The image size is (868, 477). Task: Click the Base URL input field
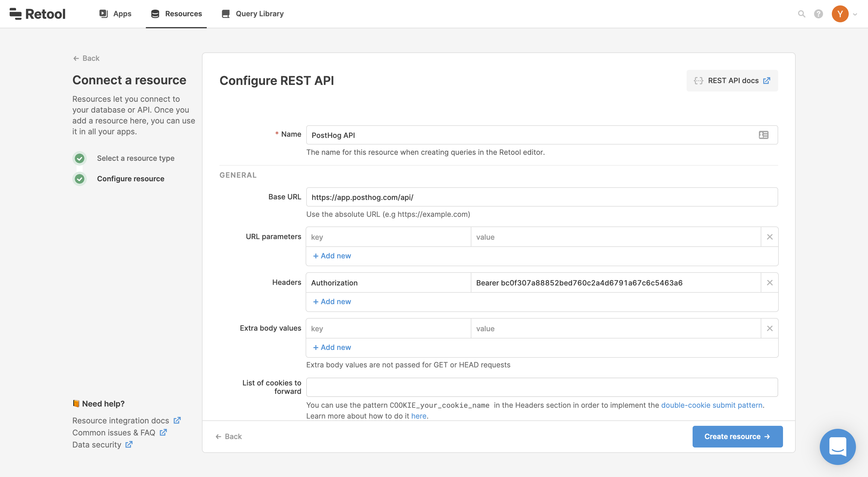(542, 197)
